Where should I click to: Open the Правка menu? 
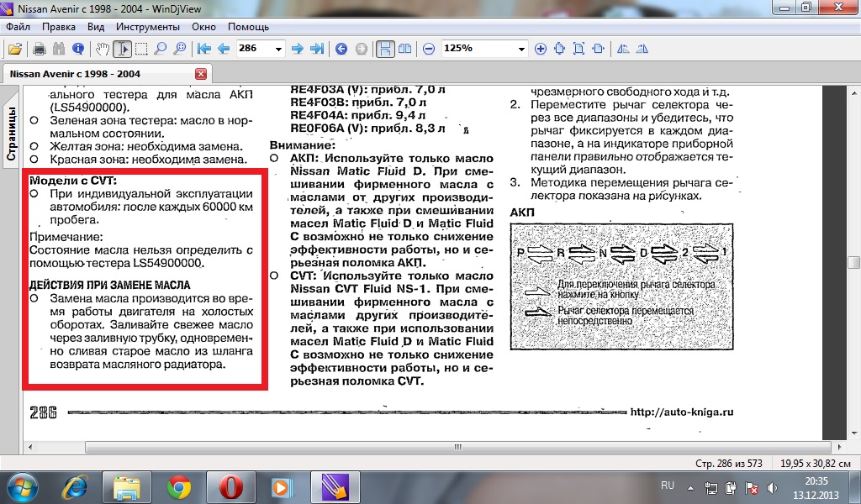(59, 27)
